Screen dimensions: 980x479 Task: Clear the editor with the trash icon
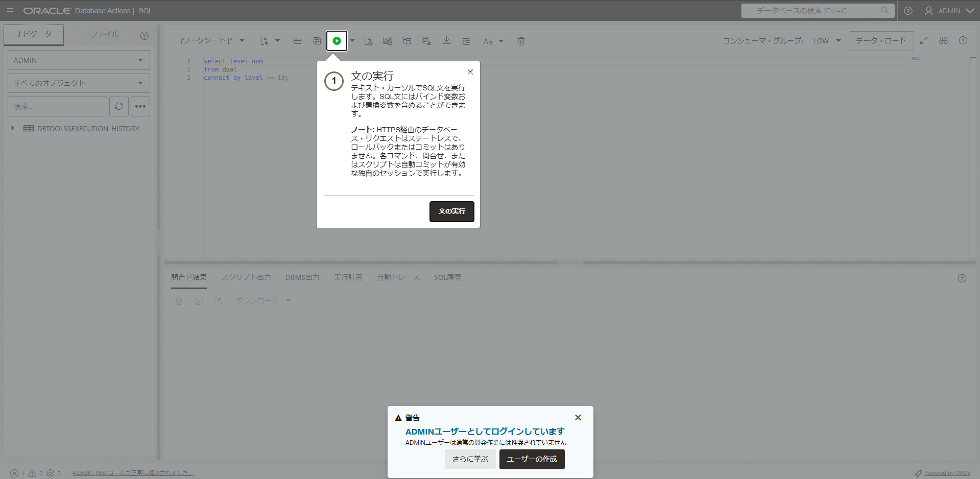(x=521, y=41)
